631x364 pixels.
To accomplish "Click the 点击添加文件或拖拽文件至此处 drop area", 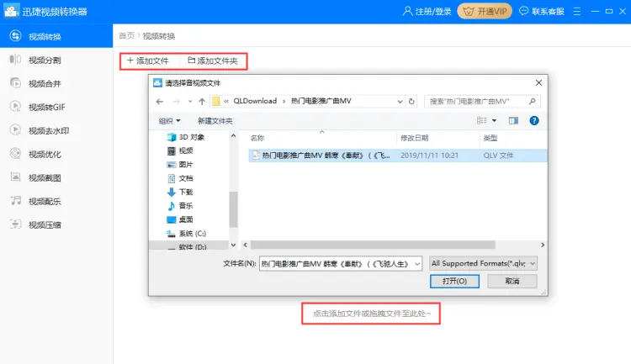I will click(x=371, y=314).
